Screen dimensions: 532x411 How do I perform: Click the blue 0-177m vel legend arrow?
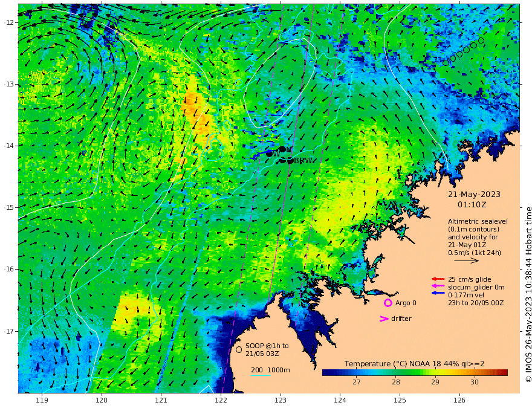click(x=438, y=293)
